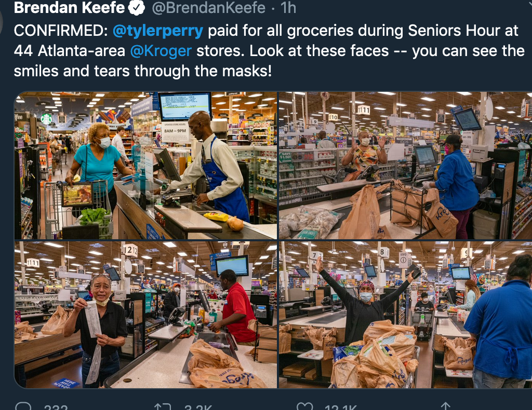Click the 12.1K likes count
The height and width of the screenshot is (410, 532).
click(x=341, y=407)
